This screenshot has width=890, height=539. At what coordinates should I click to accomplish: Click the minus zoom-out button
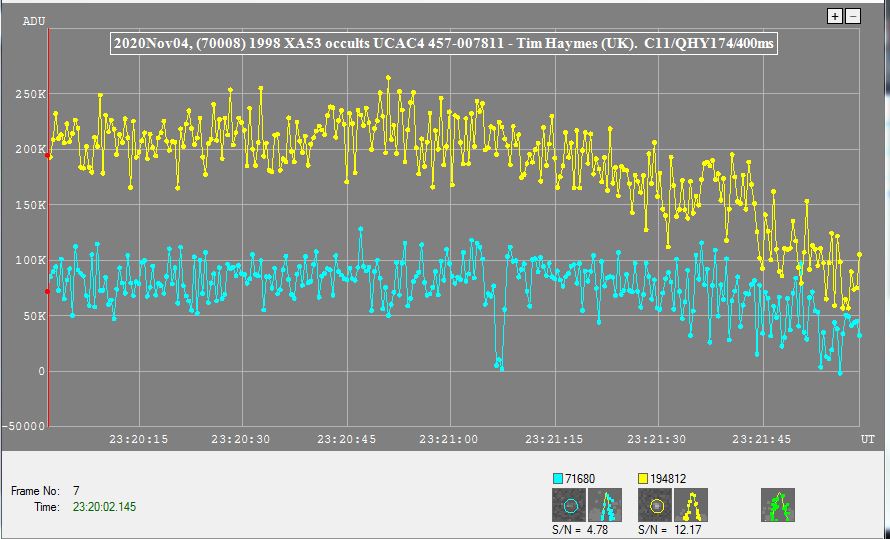coord(853,16)
